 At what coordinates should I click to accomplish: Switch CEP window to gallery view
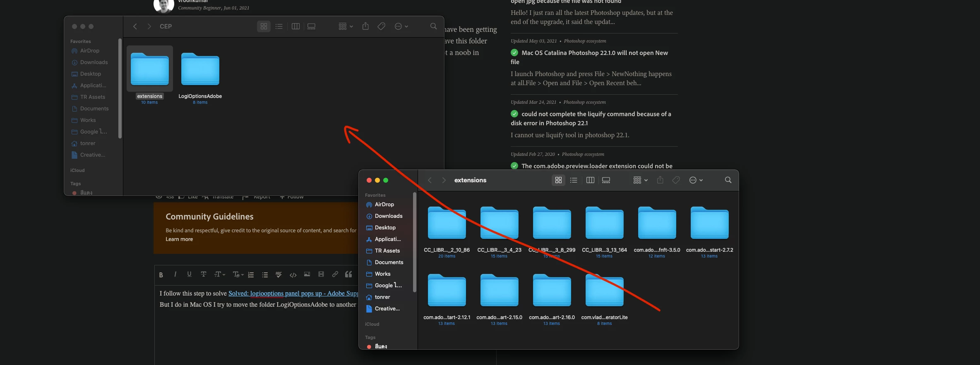[311, 26]
